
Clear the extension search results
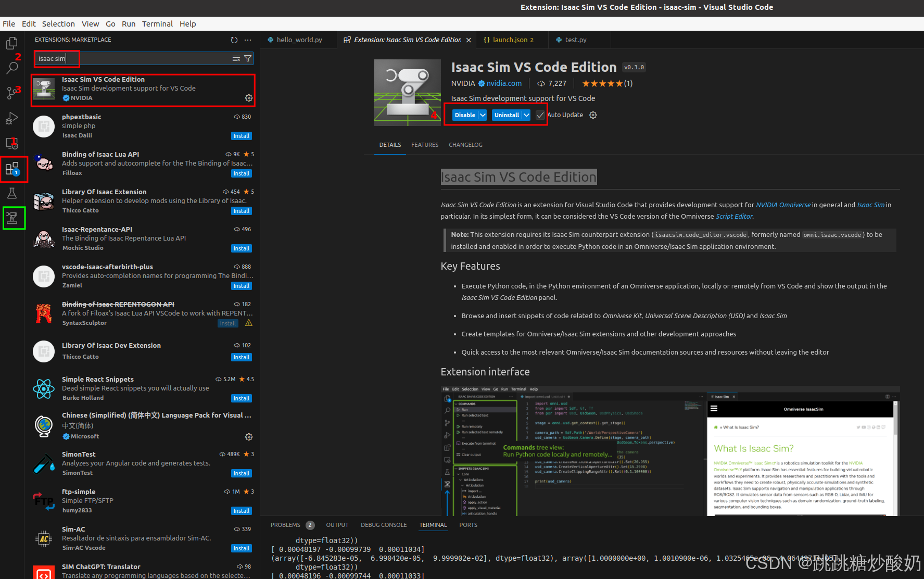[236, 58]
